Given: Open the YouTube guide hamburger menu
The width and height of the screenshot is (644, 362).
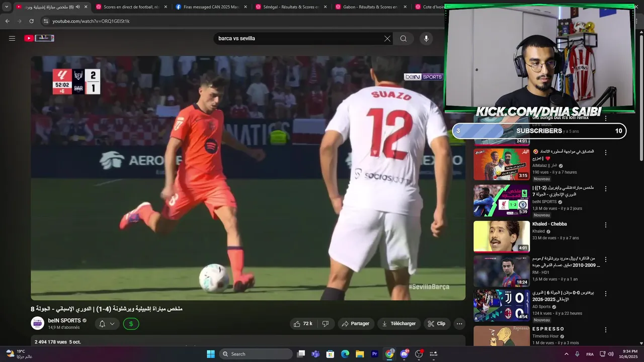Looking at the screenshot, I should coord(12,38).
